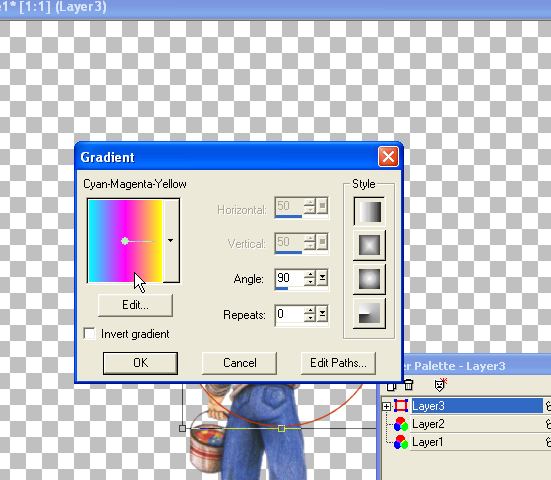Image resolution: width=551 pixels, height=480 pixels.
Task: Open the gradient preset dropdown arrow
Action: (171, 240)
